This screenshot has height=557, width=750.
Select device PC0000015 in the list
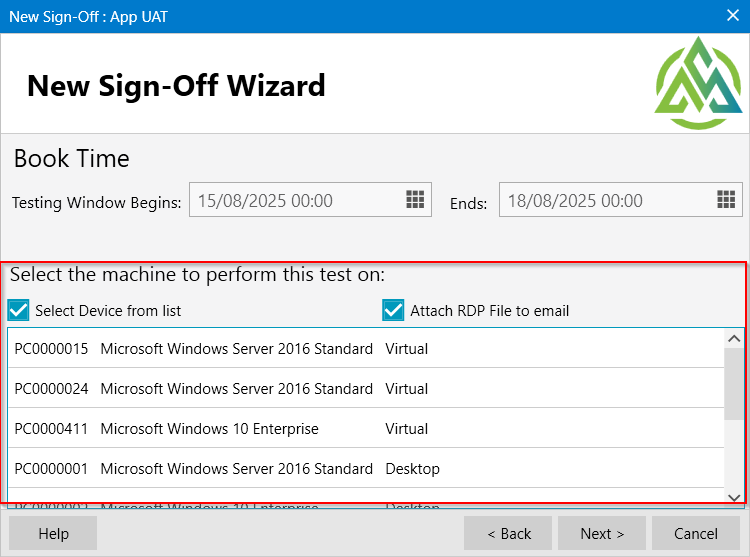click(x=366, y=348)
